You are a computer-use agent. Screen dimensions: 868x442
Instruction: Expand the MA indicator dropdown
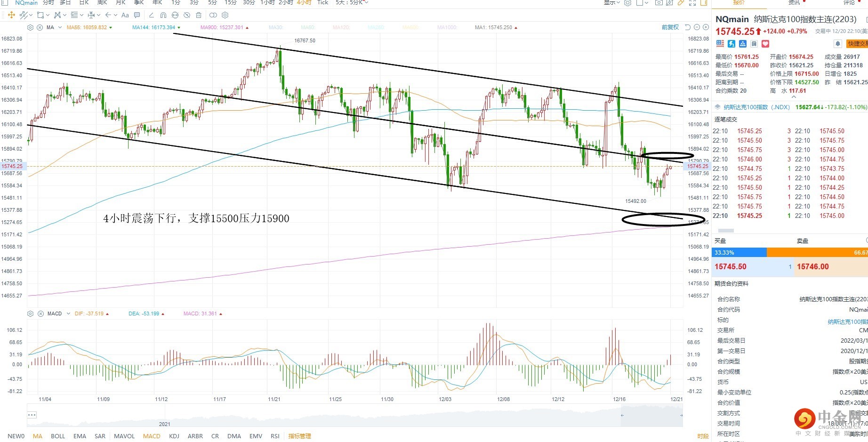(x=60, y=28)
